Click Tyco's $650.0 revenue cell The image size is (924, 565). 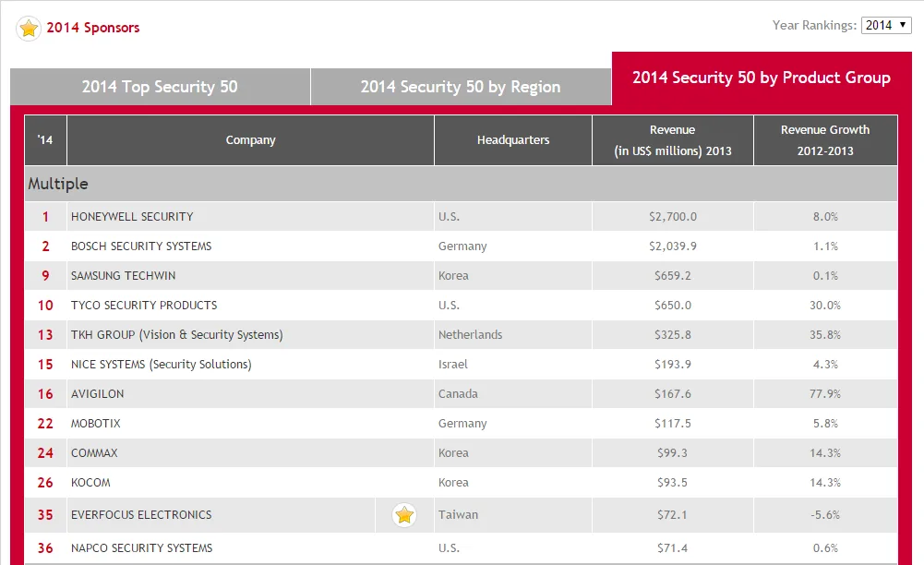point(672,306)
